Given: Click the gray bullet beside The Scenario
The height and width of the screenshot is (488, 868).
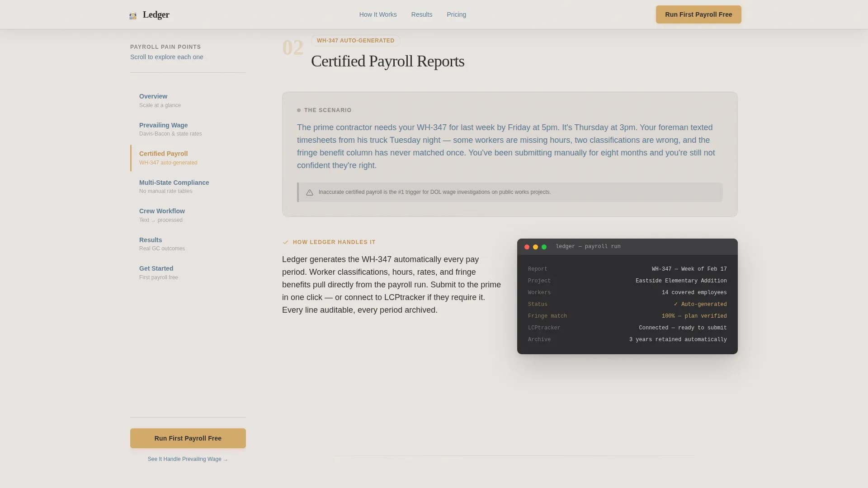Looking at the screenshot, I should (x=299, y=110).
